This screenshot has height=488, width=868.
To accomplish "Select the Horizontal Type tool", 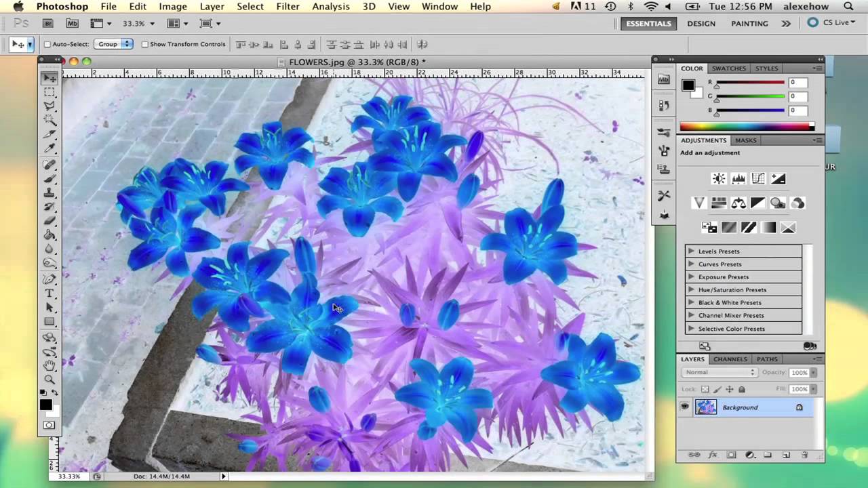I will pyautogui.click(x=50, y=293).
